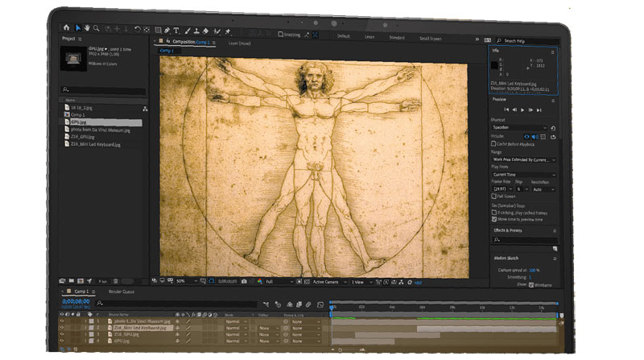The image size is (644, 360).
Task: Click Play button in Preview panel
Action: click(x=522, y=110)
